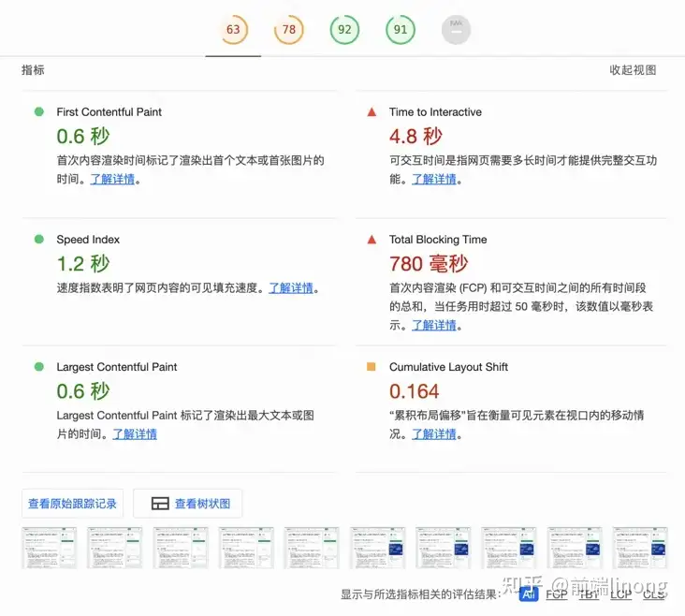This screenshot has width=685, height=616.
Task: Click the red triangle beside Time to Interactive
Action: click(372, 112)
